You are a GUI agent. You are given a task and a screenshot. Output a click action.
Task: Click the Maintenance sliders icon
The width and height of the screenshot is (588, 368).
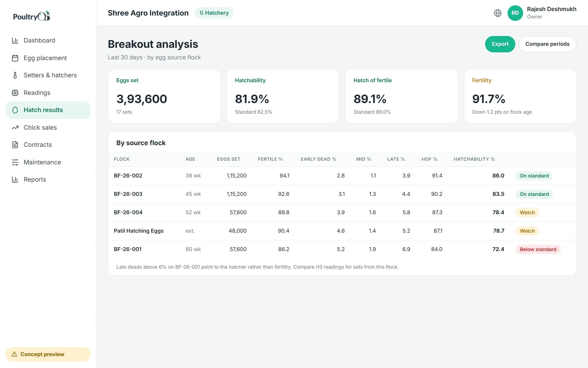point(15,162)
